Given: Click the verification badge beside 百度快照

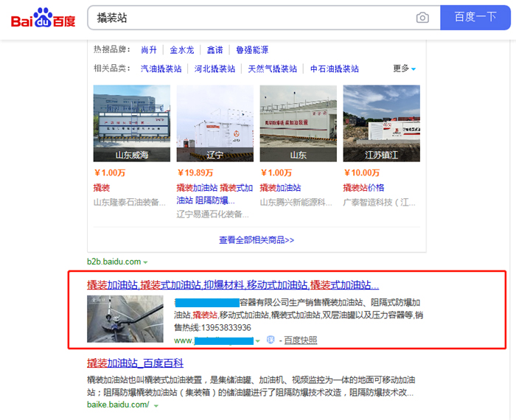Looking at the screenshot, I should [x=271, y=340].
